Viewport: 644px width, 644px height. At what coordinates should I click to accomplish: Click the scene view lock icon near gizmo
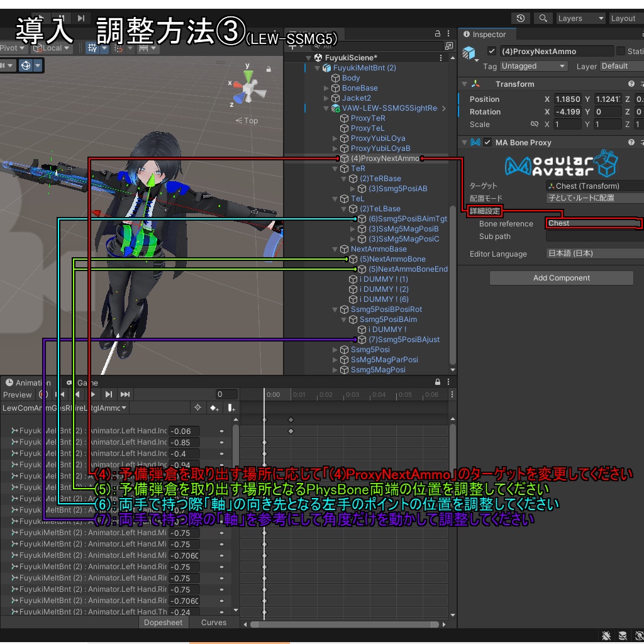pos(268,69)
